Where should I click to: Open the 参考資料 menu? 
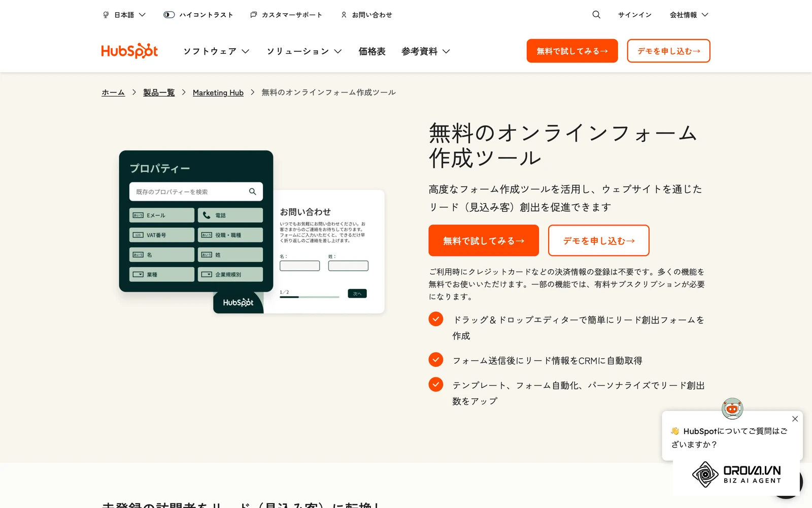pyautogui.click(x=425, y=51)
